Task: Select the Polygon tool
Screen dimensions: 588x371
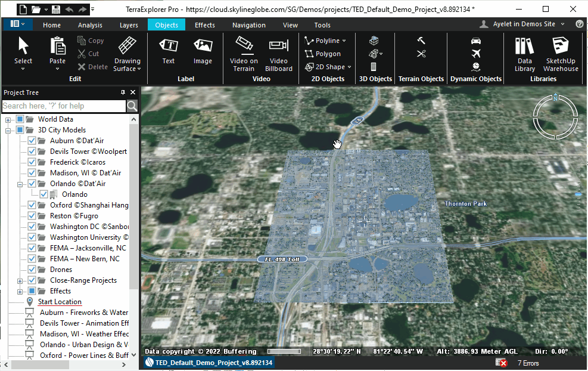Action: point(323,54)
